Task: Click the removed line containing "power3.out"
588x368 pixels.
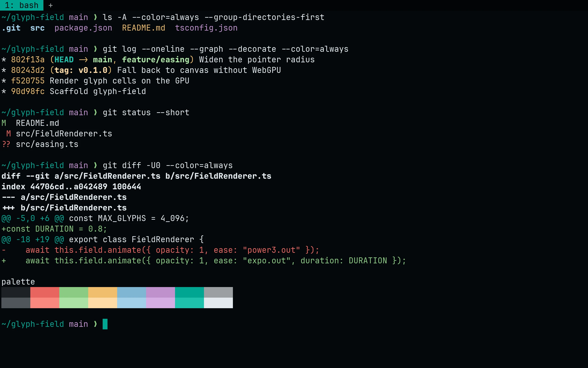Action: click(x=160, y=250)
